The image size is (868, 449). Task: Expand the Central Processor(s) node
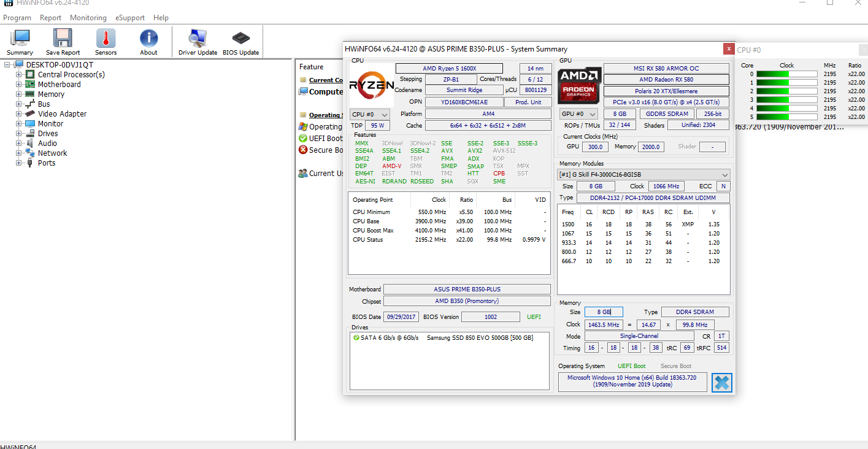tap(18, 75)
